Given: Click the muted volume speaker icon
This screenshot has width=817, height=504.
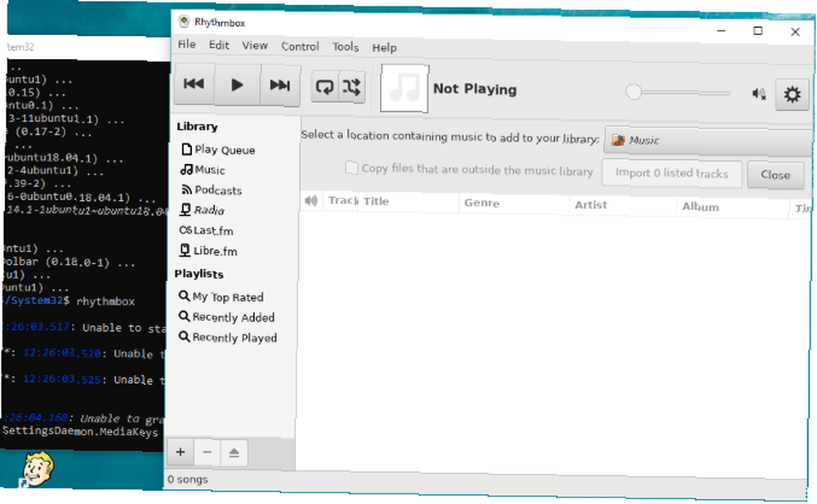Looking at the screenshot, I should pyautogui.click(x=759, y=94).
